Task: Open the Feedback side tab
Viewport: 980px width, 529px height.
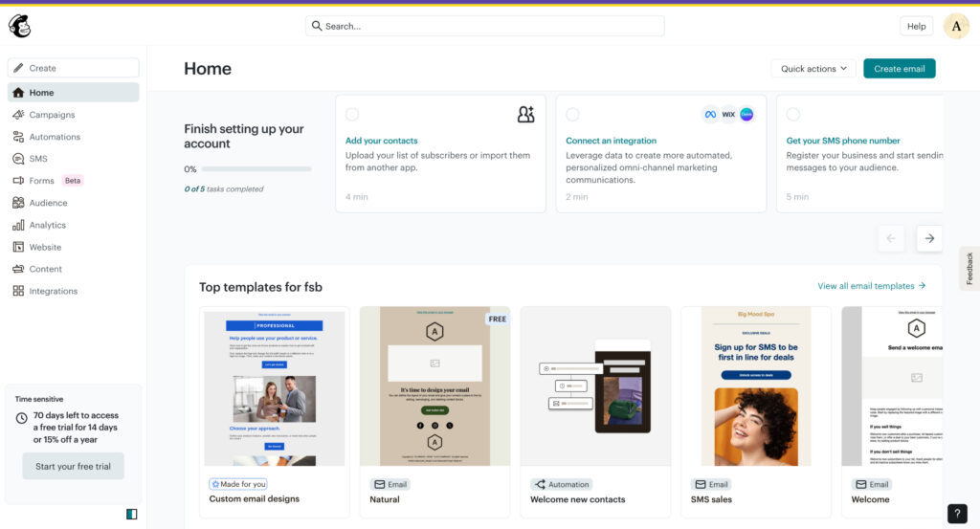Action: pyautogui.click(x=969, y=269)
